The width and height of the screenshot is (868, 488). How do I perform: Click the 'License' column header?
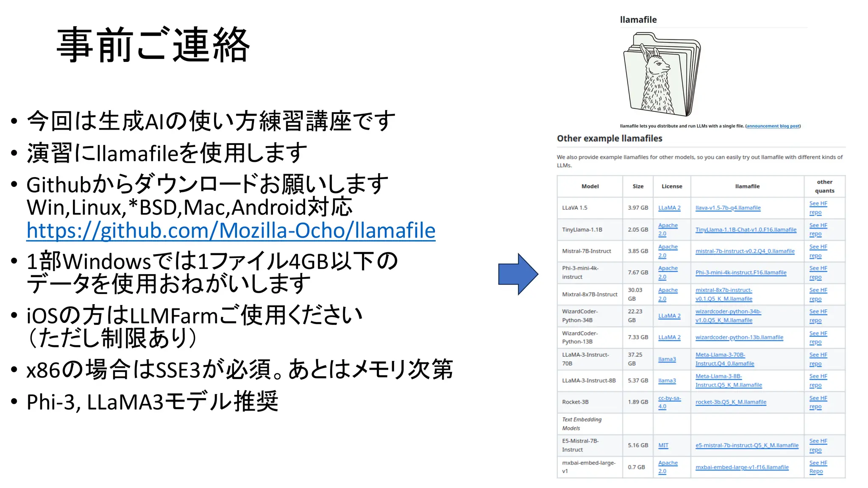(x=672, y=186)
